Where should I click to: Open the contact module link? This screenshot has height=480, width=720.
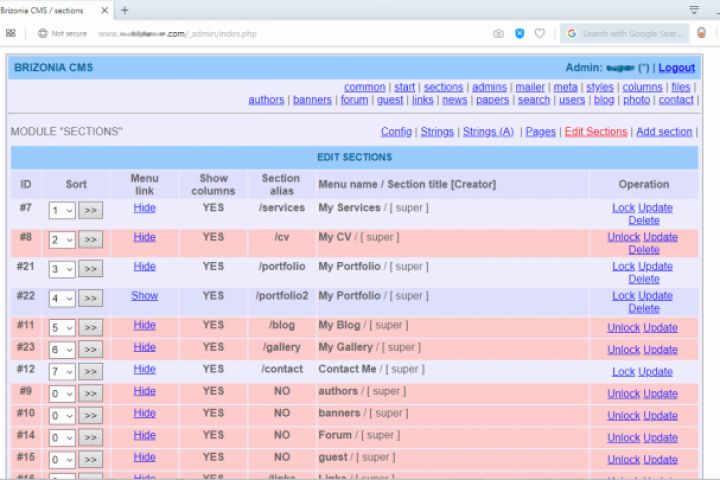click(x=676, y=100)
